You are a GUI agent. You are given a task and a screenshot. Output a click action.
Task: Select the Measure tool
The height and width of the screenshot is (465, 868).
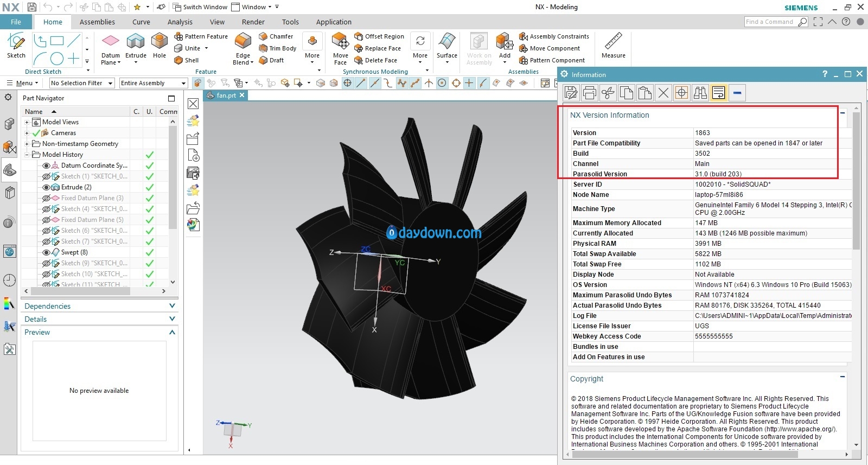pyautogui.click(x=614, y=46)
